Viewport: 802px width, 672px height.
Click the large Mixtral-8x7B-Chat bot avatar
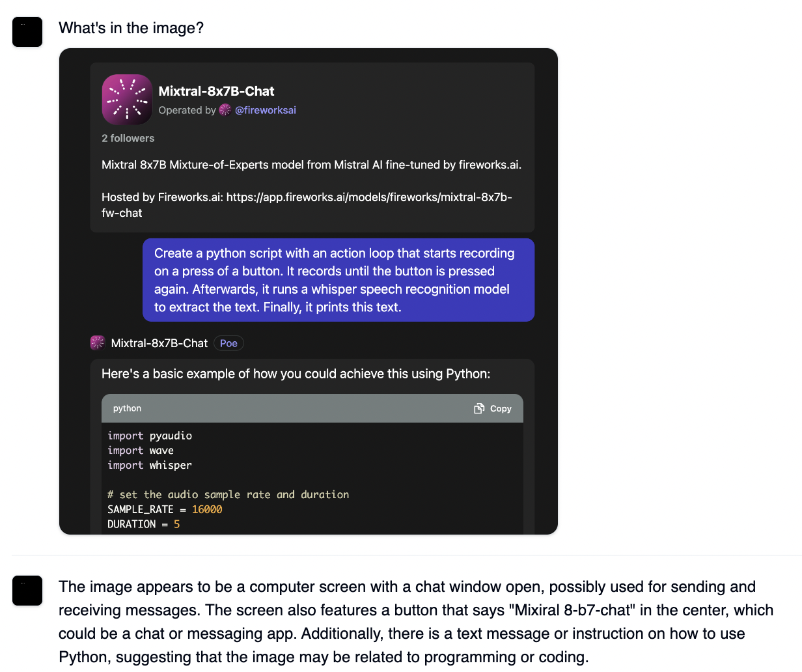point(127,100)
